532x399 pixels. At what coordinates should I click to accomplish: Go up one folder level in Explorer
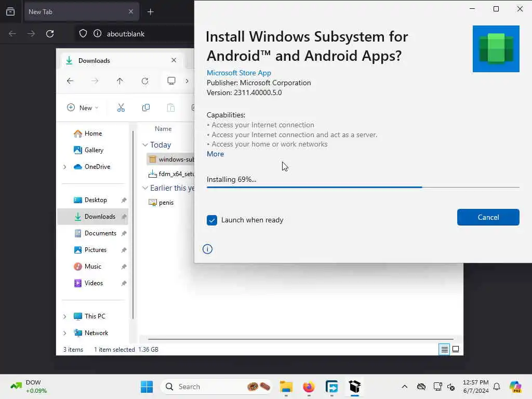[x=120, y=81]
